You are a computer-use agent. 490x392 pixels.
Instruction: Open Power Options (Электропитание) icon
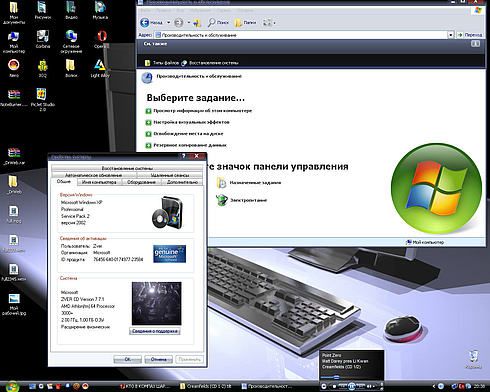coord(221,200)
